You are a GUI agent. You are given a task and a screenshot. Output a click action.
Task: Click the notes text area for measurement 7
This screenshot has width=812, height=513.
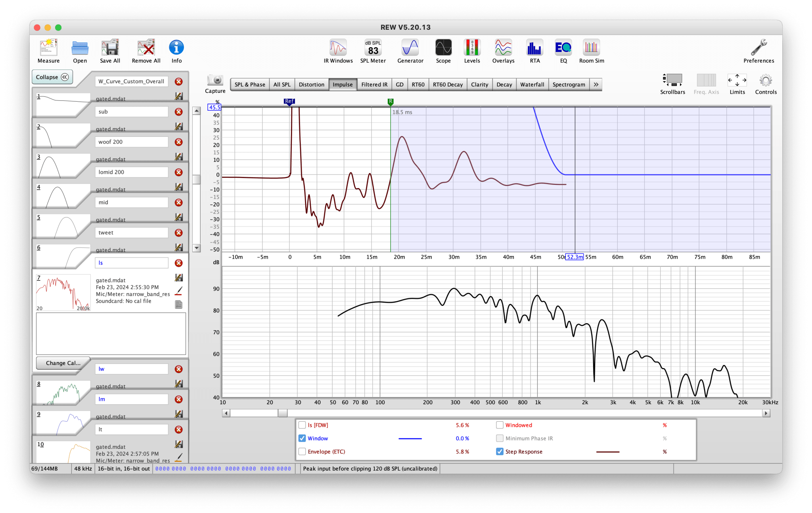[x=111, y=334]
